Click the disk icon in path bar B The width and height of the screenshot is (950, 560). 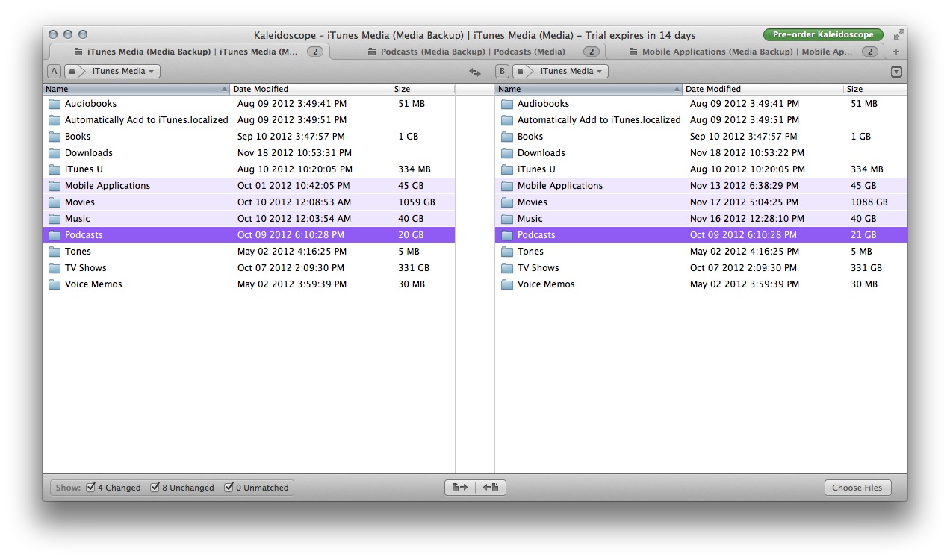click(x=520, y=72)
